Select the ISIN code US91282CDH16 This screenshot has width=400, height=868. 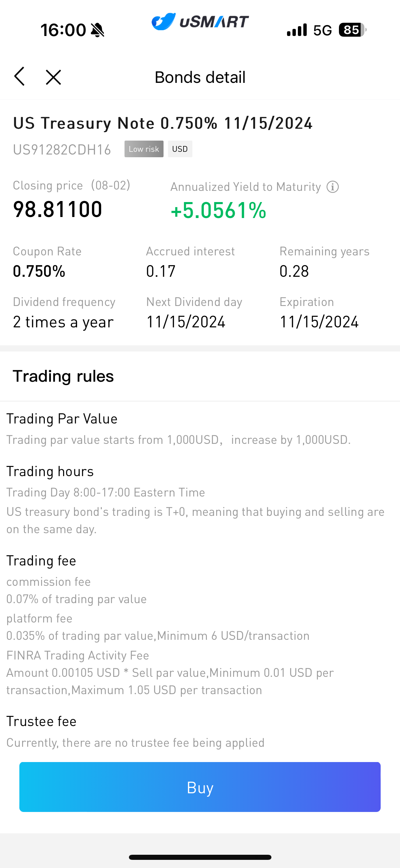62,150
